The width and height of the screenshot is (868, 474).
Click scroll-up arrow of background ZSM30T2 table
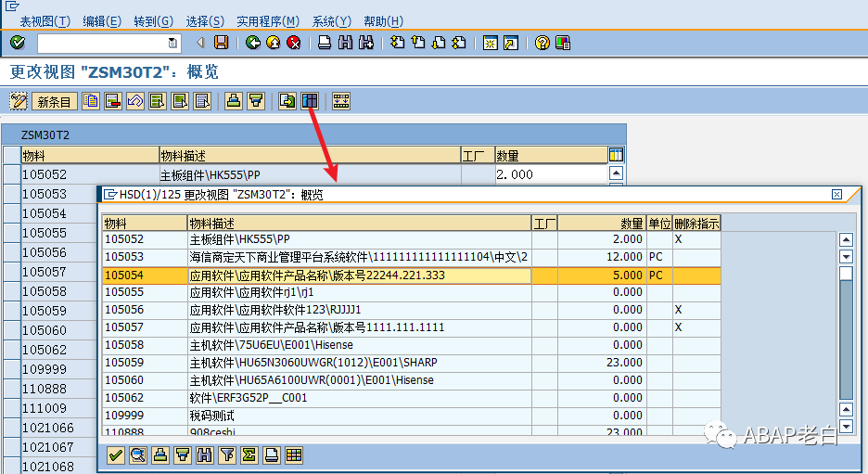point(616,173)
